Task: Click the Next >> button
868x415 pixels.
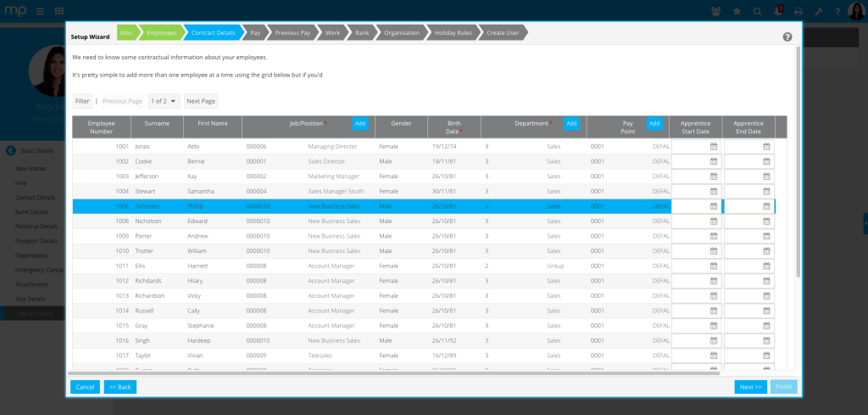Action: (x=750, y=387)
